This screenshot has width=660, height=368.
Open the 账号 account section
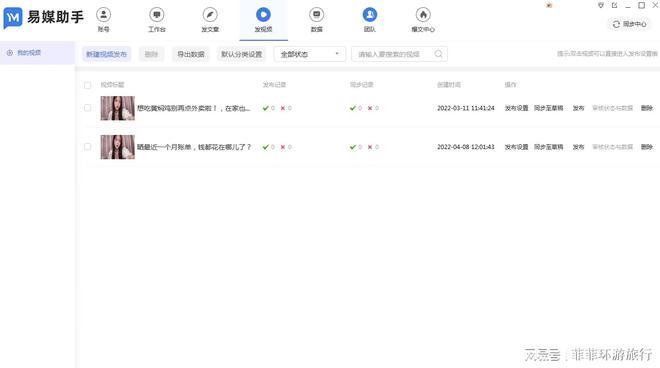click(103, 20)
